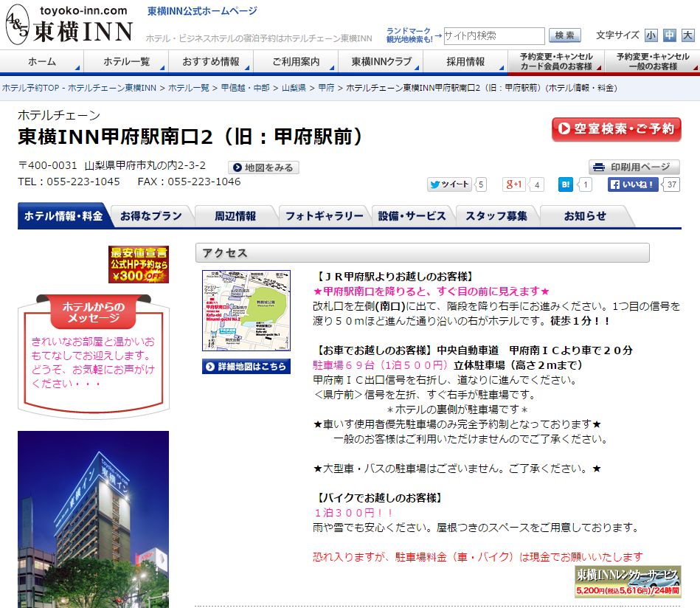Click the Tweet count bubble showing 5
The image size is (700, 608).
[481, 184]
